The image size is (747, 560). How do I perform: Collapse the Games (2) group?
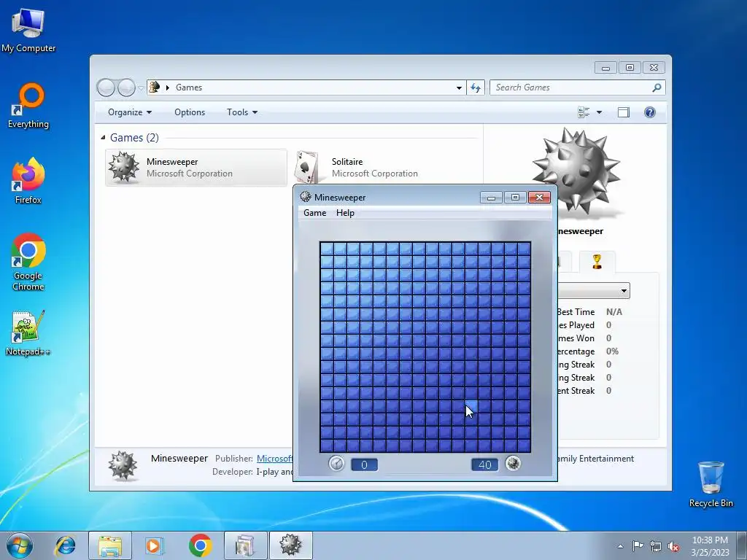103,138
